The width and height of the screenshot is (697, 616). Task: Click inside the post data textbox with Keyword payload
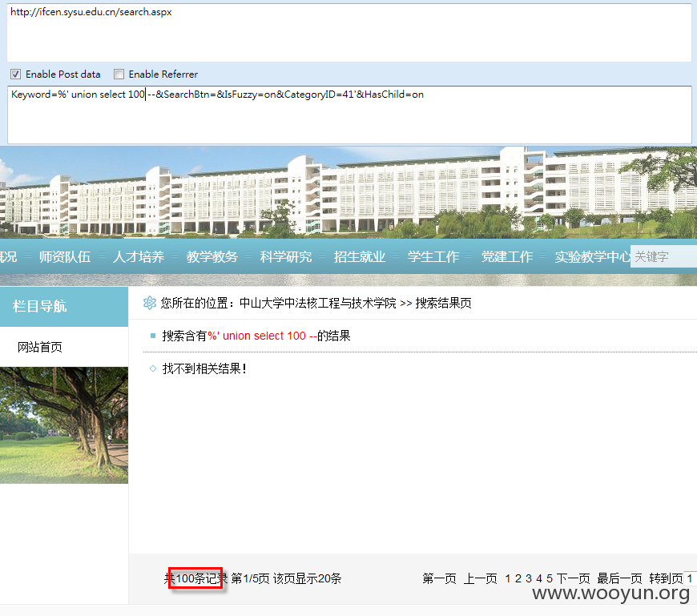tap(349, 115)
